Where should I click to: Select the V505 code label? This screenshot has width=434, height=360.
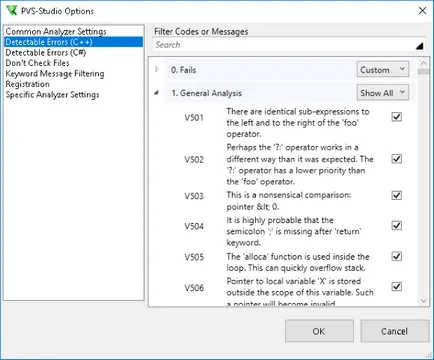click(194, 257)
